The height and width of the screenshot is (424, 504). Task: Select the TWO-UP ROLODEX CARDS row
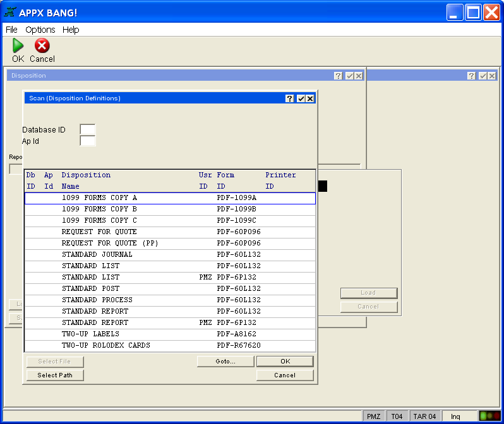pos(169,345)
